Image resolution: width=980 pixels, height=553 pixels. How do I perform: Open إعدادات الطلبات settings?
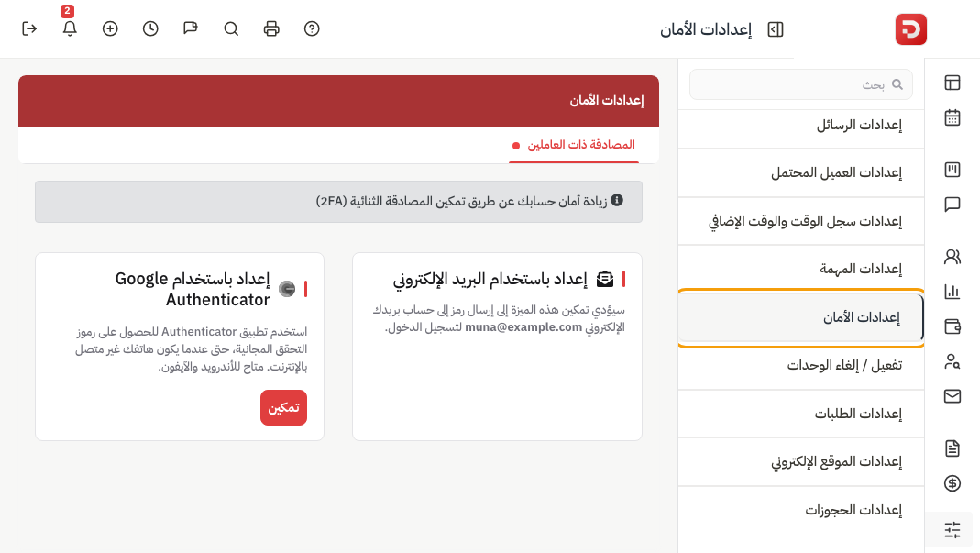800,414
